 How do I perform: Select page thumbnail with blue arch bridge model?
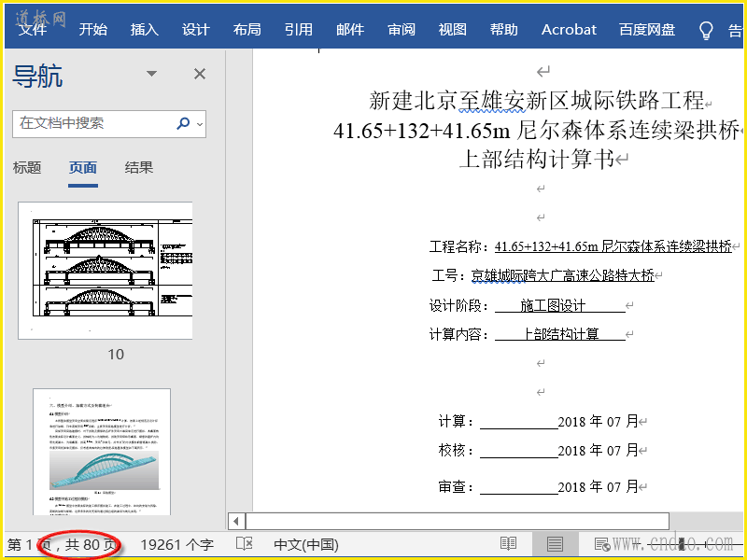click(102, 452)
